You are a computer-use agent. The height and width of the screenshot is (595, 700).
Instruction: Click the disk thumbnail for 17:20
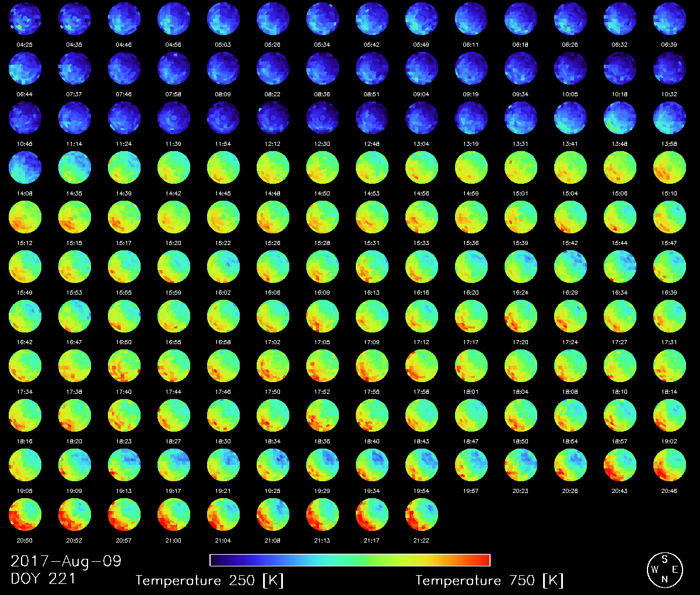521,316
